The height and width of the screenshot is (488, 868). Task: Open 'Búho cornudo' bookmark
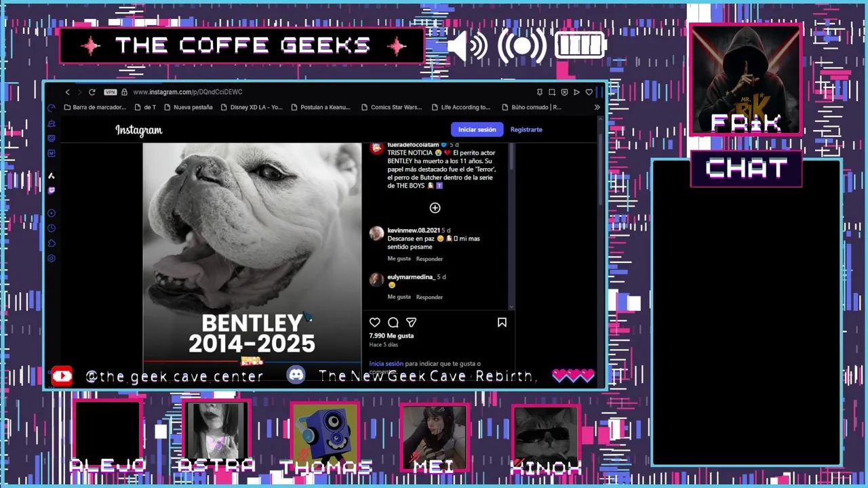click(532, 107)
